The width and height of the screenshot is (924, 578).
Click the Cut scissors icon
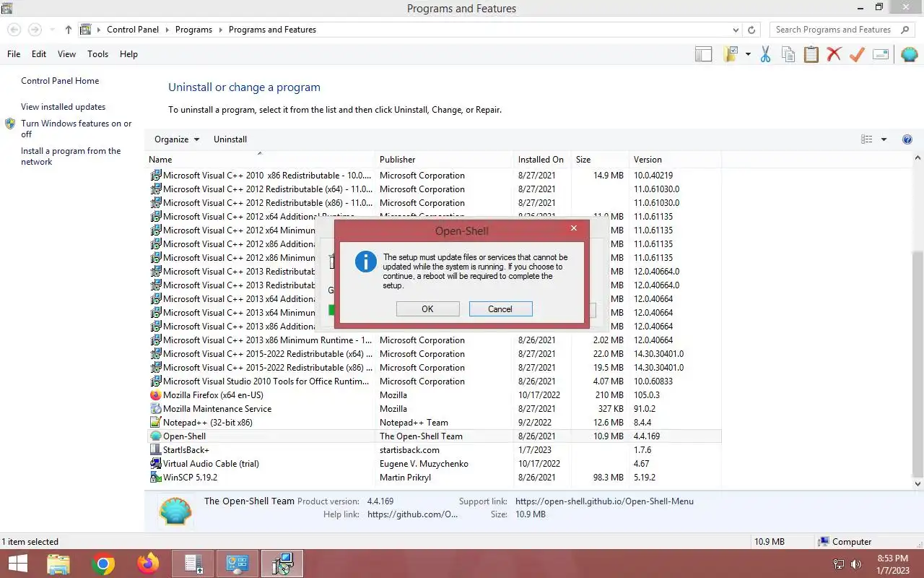(765, 54)
